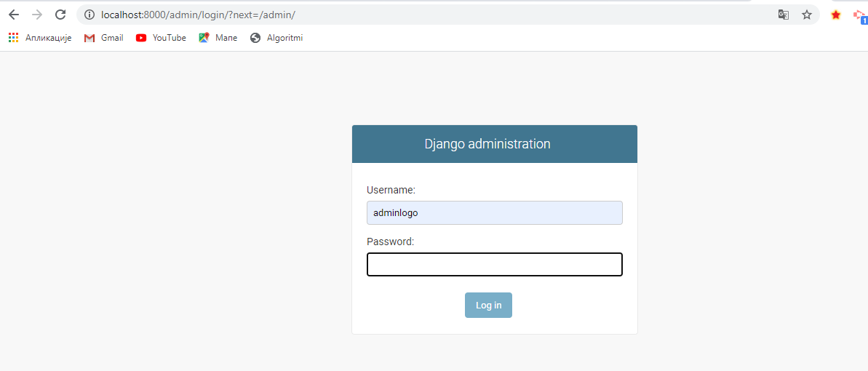
Task: Open the red star extension icon
Action: [836, 15]
